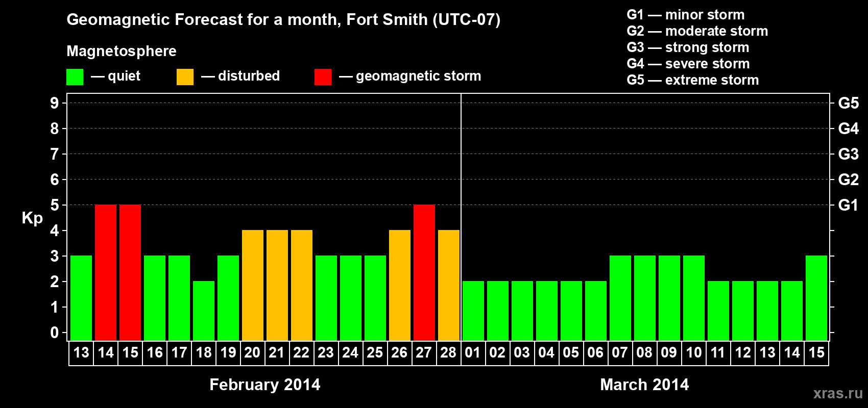
Task: Select the orange bar for February 28
Action: (449, 286)
